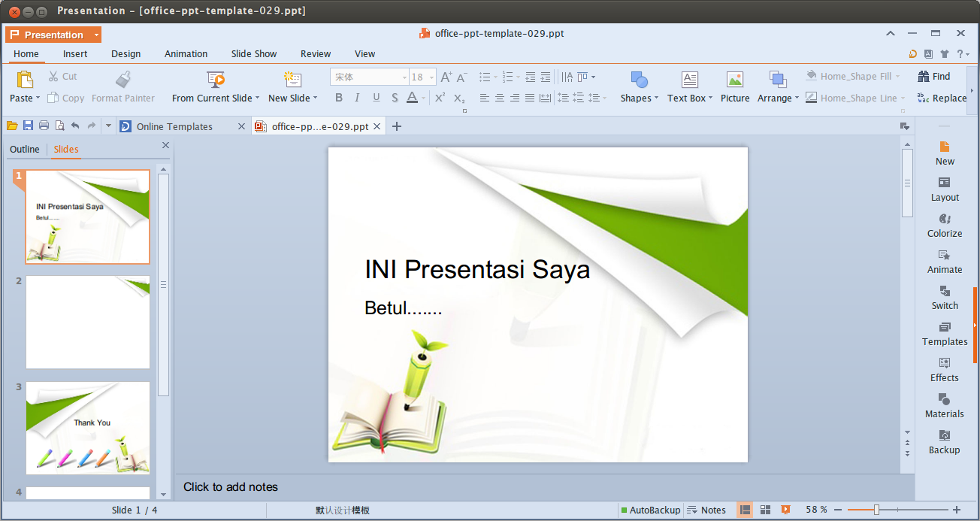Switch to the Animation ribbon tab

tap(186, 53)
